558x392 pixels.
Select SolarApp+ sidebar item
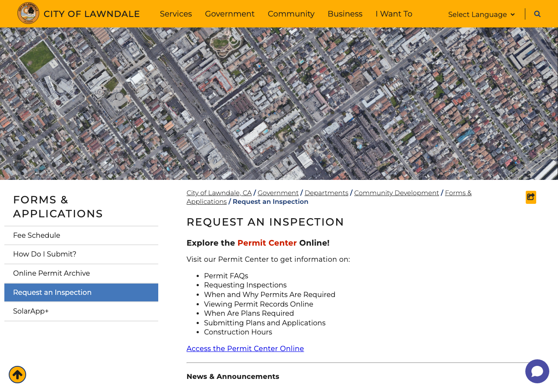(81, 311)
